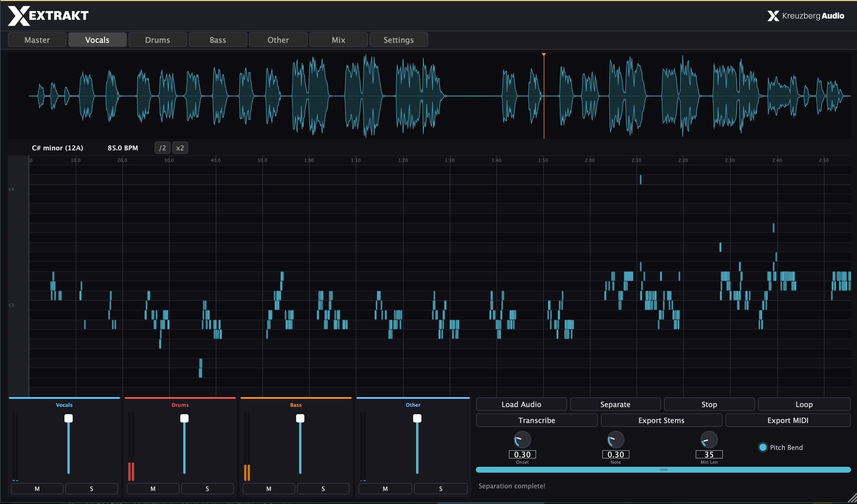The width and height of the screenshot is (857, 504).
Task: Click the C4 label on piano roll
Action: 12,189
